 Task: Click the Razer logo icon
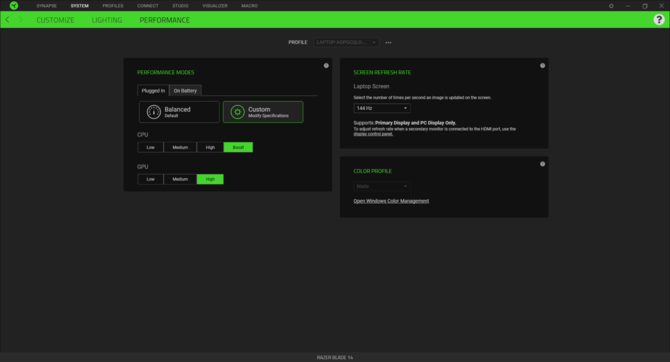coord(14,6)
